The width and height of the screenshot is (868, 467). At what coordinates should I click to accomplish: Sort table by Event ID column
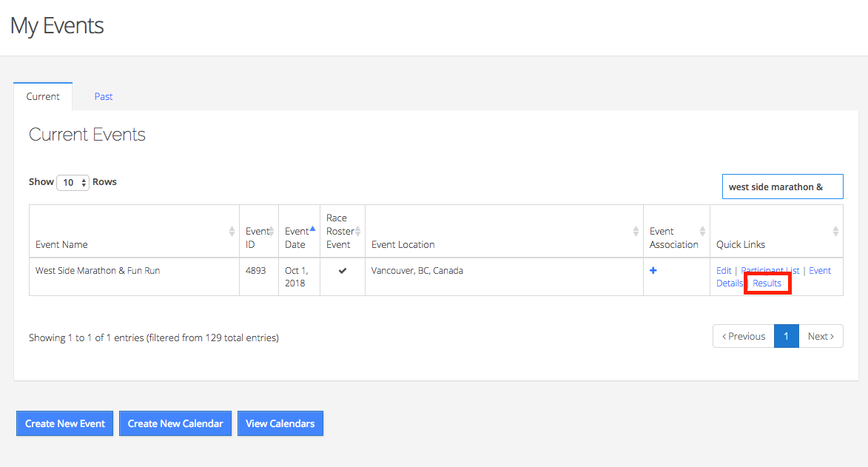tap(259, 231)
